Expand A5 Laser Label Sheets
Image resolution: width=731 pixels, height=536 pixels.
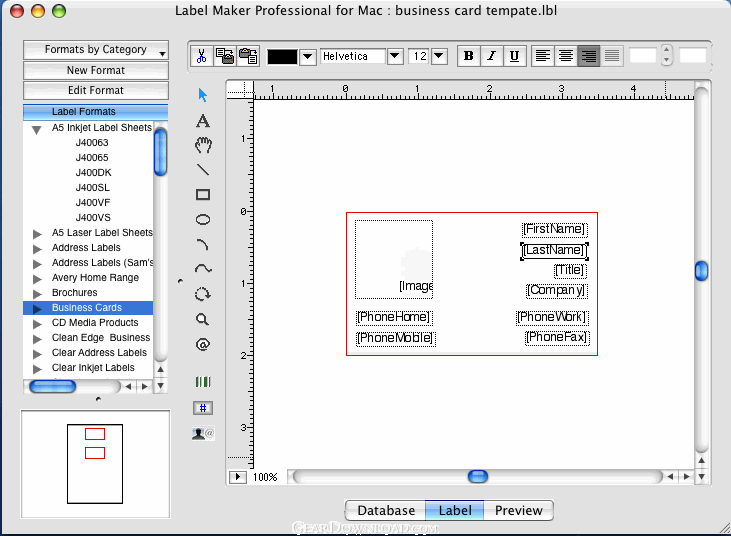tap(37, 234)
